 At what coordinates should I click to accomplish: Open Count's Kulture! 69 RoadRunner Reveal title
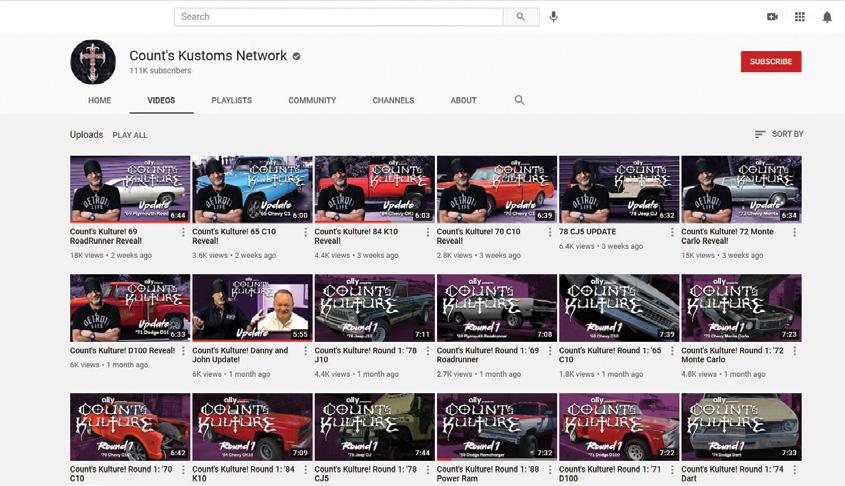pyautogui.click(x=106, y=236)
